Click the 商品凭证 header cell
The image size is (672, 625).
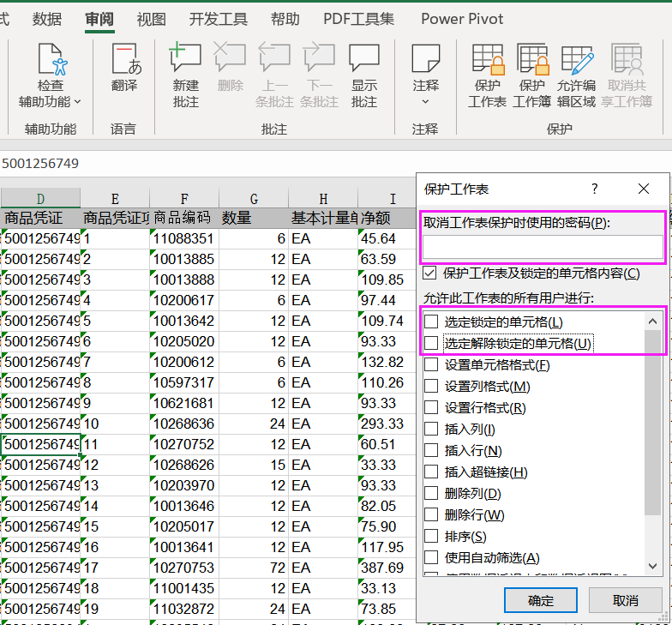pos(40,218)
